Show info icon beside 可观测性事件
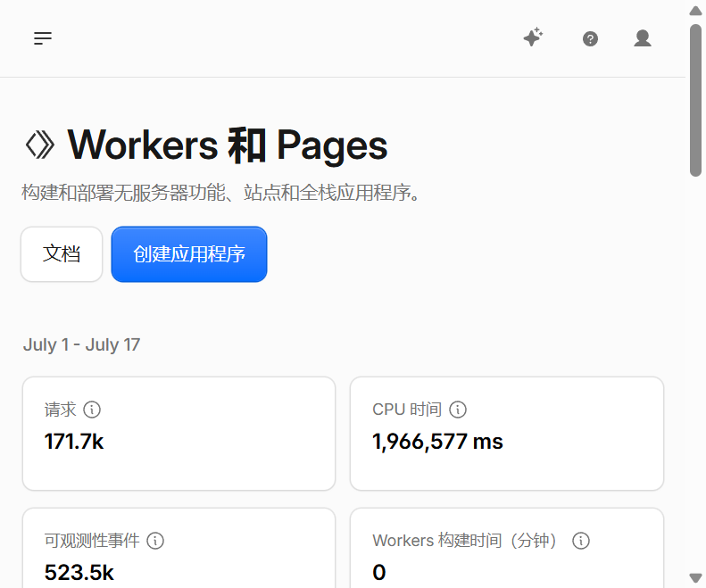 point(155,541)
